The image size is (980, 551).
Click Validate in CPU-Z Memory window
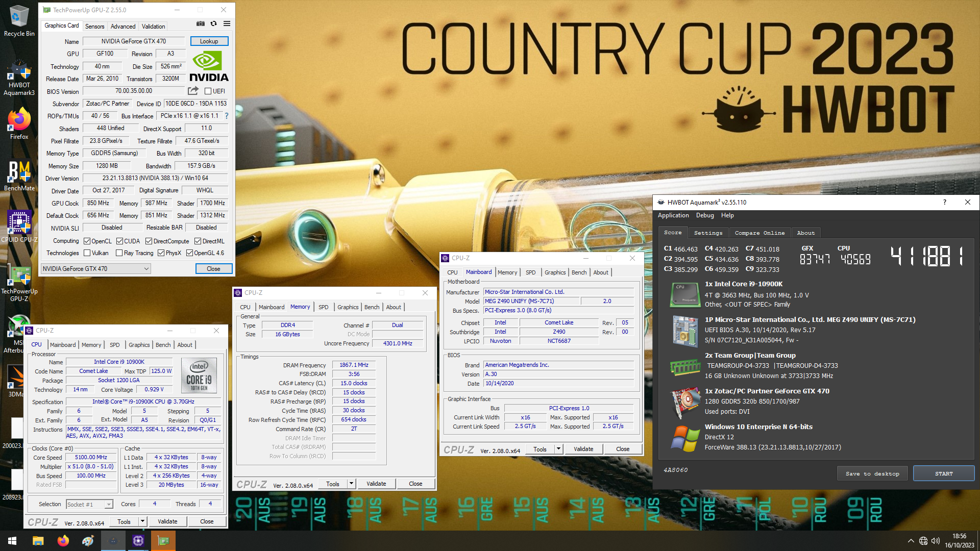[x=376, y=484]
